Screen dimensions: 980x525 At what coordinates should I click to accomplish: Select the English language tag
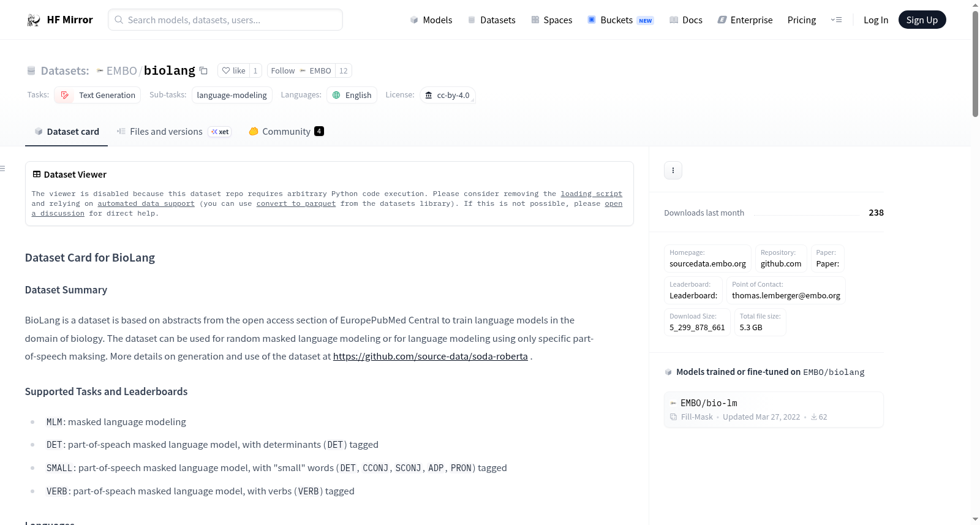(352, 95)
